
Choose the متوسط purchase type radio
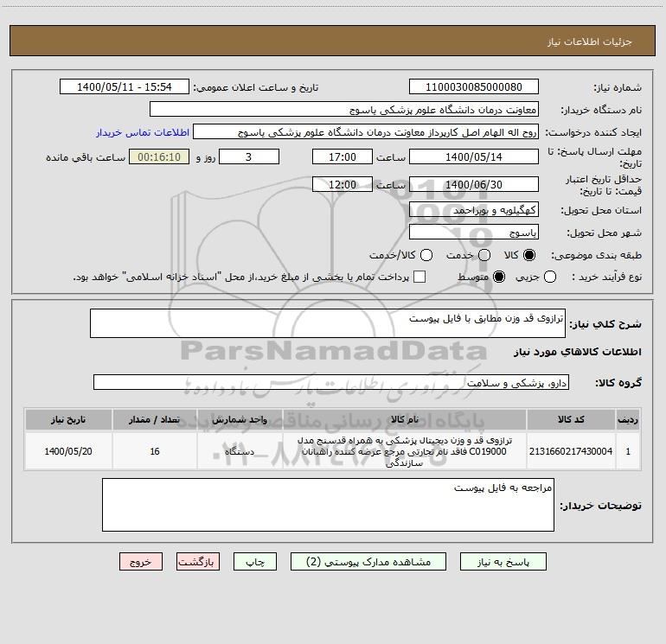(499, 277)
